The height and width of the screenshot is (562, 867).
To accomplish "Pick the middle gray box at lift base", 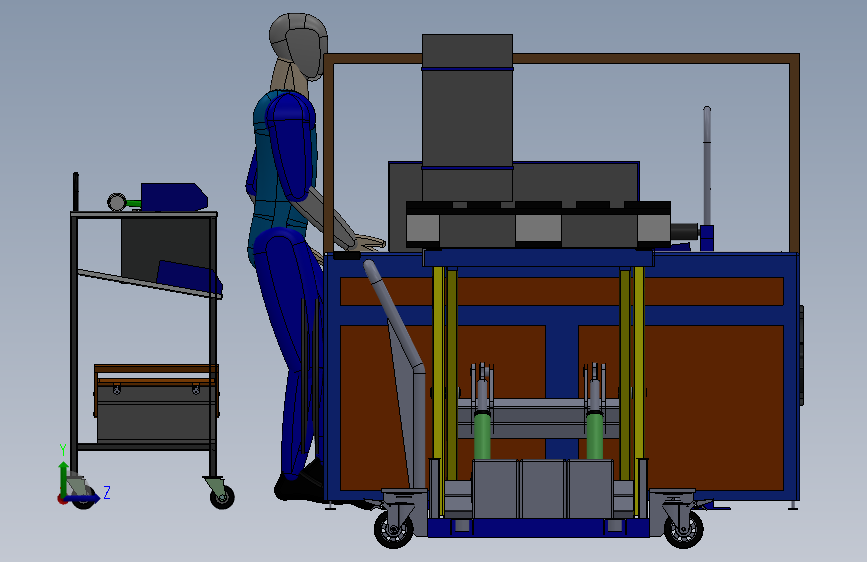I will 544,489.
